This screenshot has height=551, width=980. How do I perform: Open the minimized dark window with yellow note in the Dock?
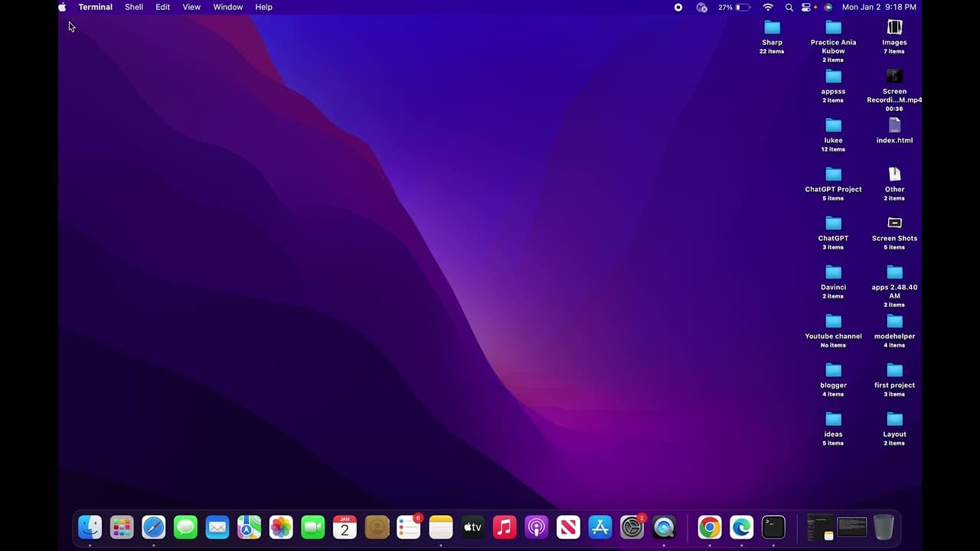(x=820, y=527)
